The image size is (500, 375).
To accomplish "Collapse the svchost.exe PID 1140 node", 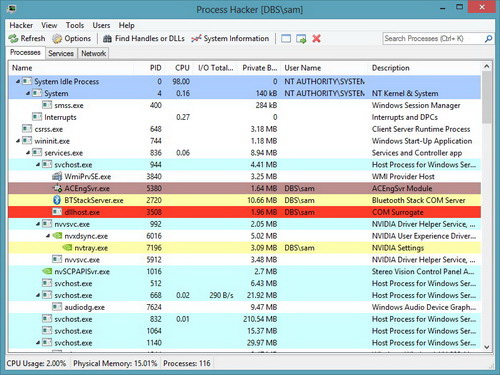I will (38, 343).
